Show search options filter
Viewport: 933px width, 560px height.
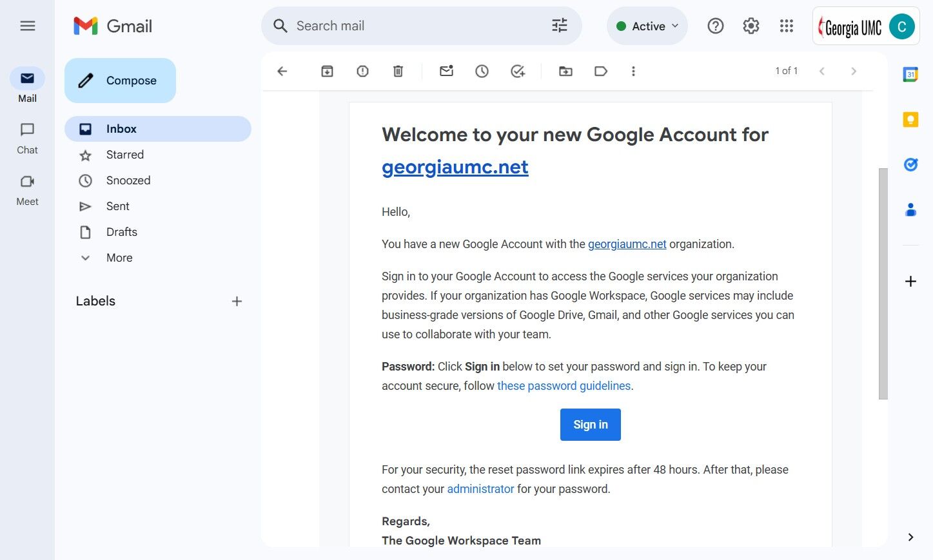560,26
